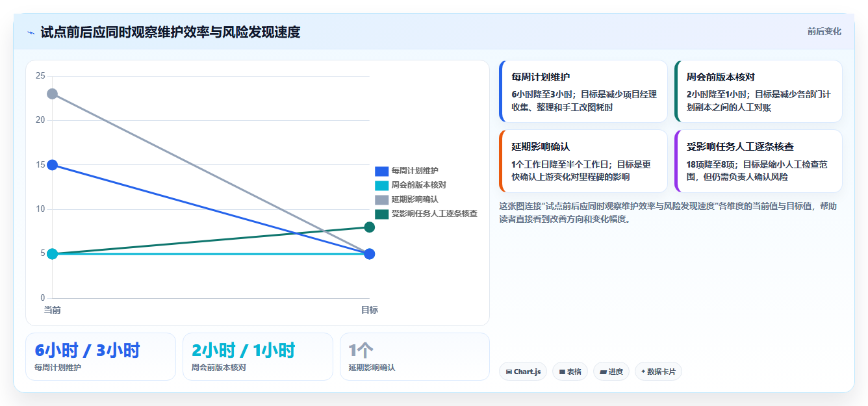
Task: Click the icon inside 表格 chip
Action: pos(562,372)
